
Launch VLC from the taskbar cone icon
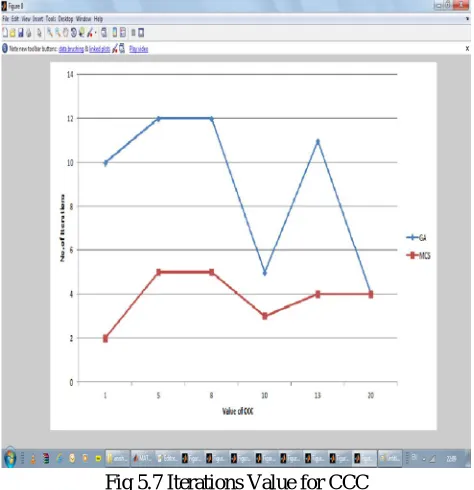coord(33,459)
